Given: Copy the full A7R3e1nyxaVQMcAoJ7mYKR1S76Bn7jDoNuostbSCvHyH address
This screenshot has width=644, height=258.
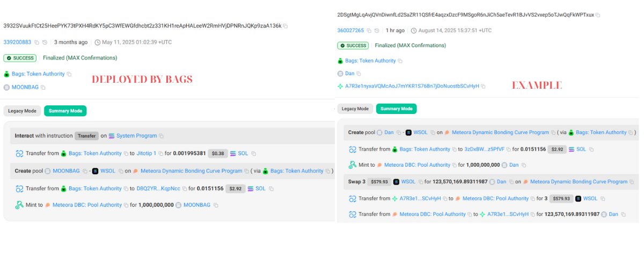Looking at the screenshot, I should [x=484, y=86].
